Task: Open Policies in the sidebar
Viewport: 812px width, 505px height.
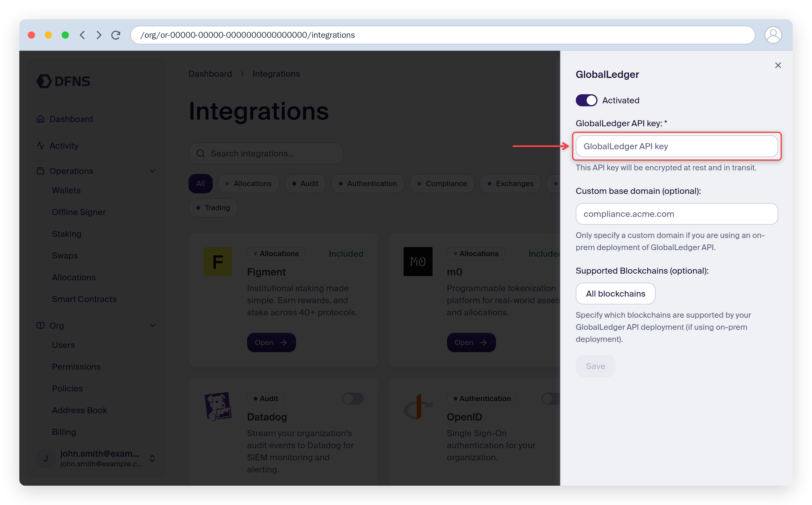Action: [x=67, y=388]
